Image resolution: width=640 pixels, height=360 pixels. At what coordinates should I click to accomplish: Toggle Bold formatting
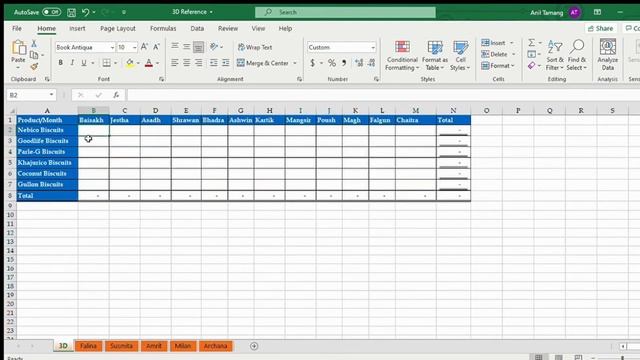[x=60, y=63]
